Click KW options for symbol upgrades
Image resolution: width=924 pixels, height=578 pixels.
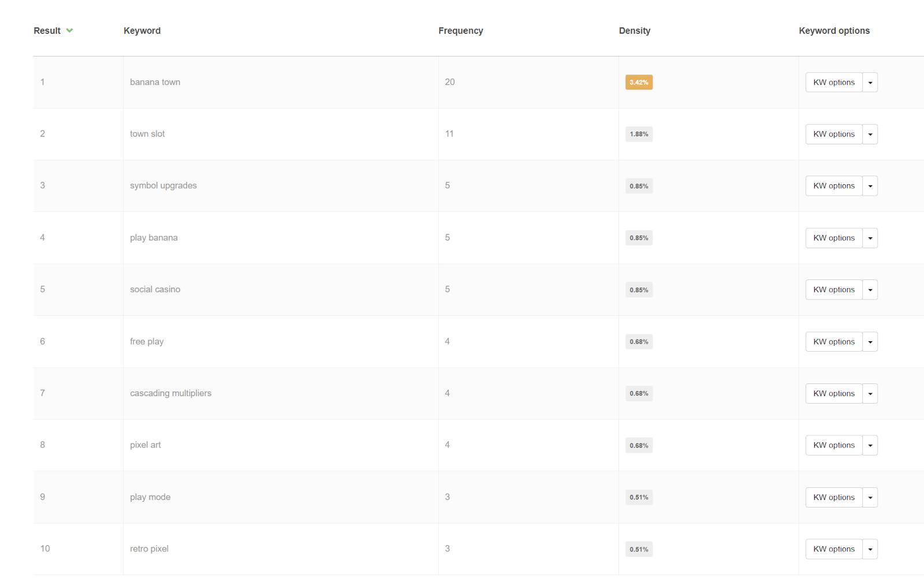(x=833, y=186)
